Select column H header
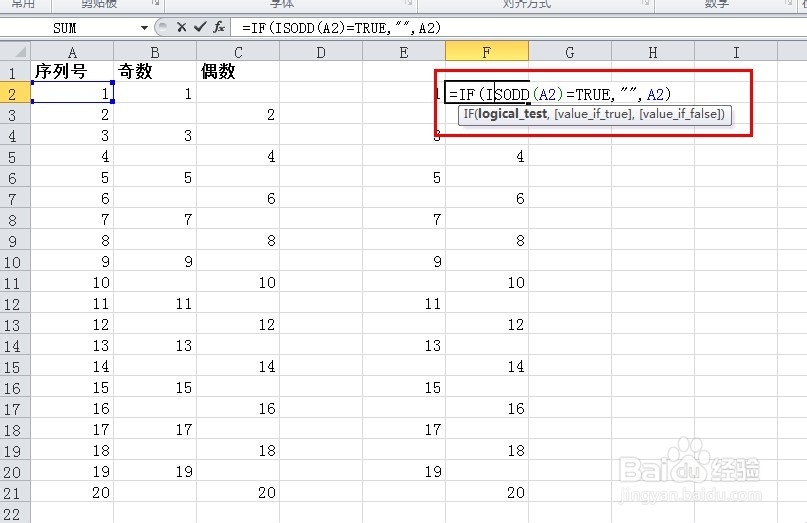The width and height of the screenshot is (807, 523). [653, 52]
